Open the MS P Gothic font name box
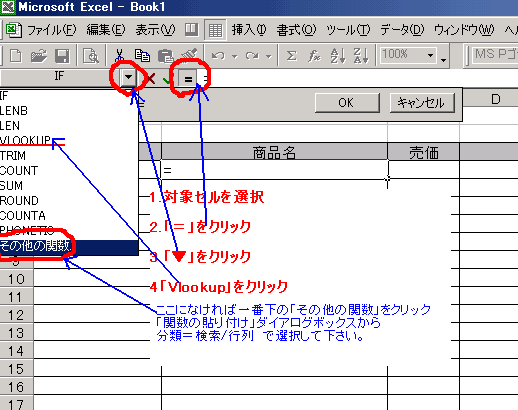This screenshot has height=410, width=518. click(x=495, y=55)
